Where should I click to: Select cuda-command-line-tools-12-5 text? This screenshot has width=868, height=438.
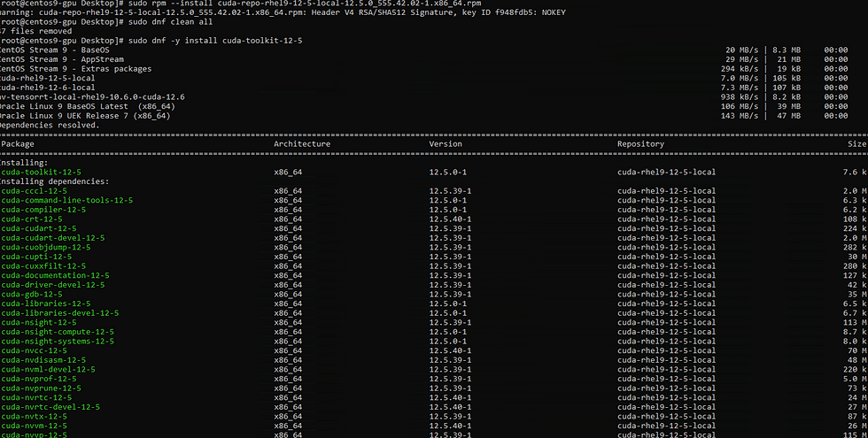[67, 200]
